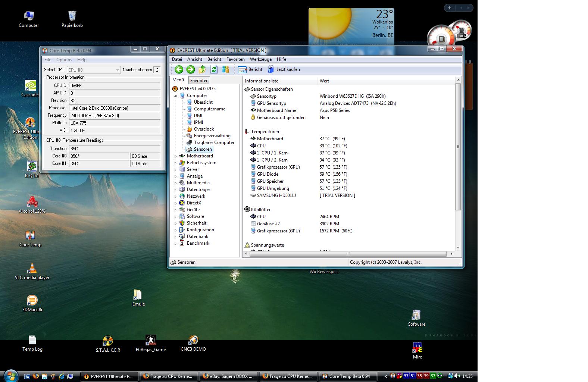Click the taskbar clock showing 14:35
Viewport: 588px width, 382px height.
(467, 376)
